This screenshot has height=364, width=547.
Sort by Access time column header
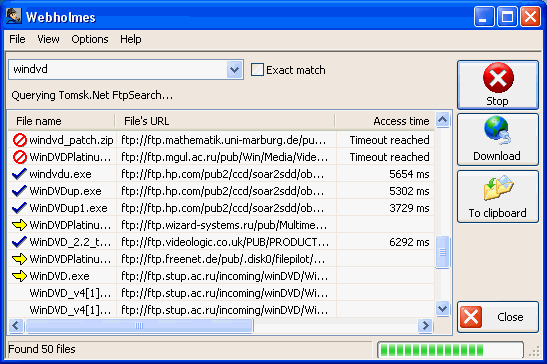click(x=385, y=121)
